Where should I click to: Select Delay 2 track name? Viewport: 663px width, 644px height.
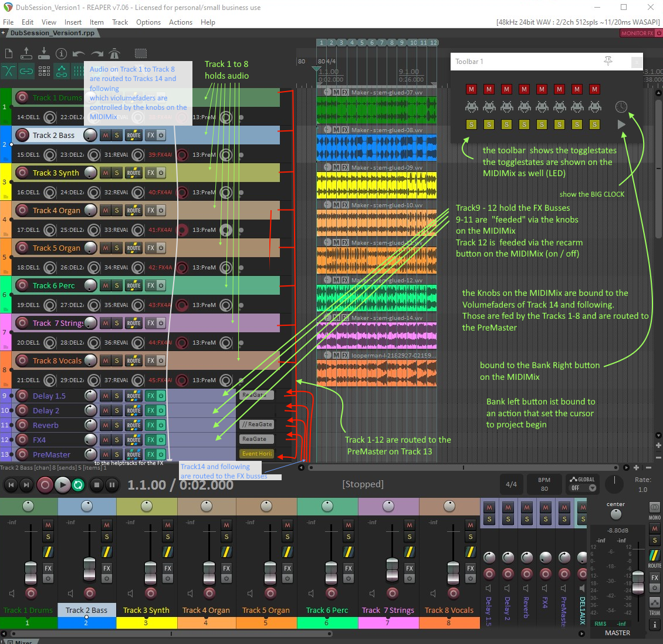[x=46, y=410]
